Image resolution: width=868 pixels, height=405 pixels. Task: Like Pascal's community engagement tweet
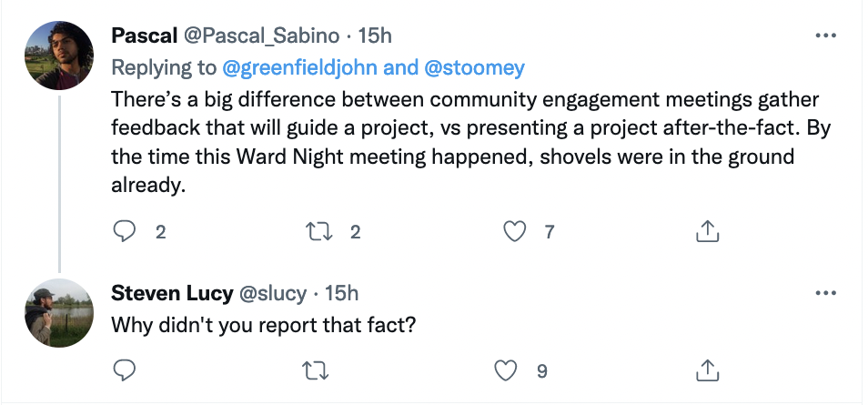[x=515, y=232]
